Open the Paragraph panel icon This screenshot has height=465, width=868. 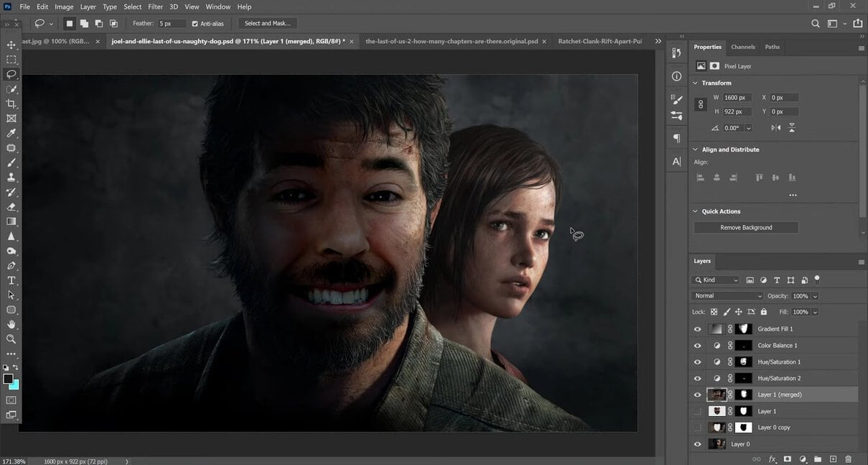pyautogui.click(x=676, y=138)
